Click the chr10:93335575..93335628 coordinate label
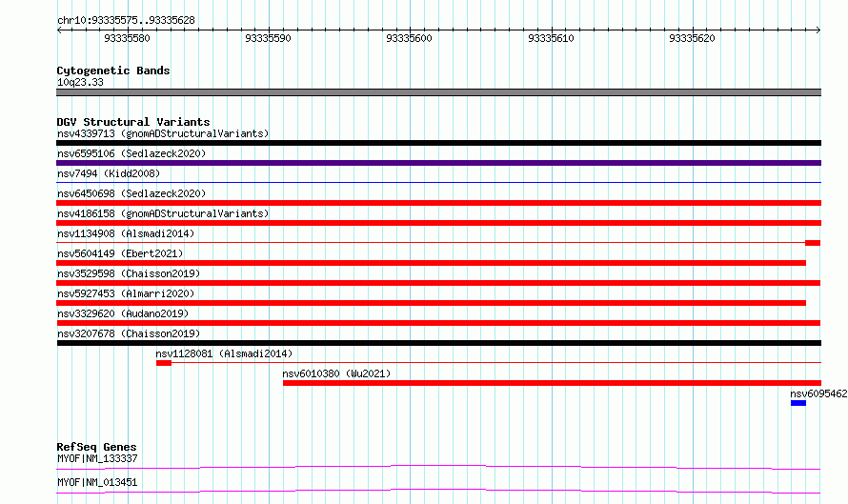848x504 pixels. 126,20
